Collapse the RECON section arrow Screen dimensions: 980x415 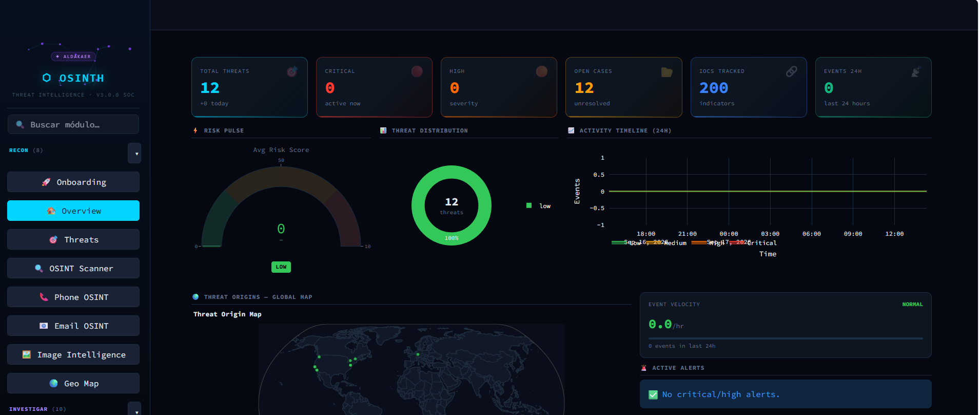point(134,153)
